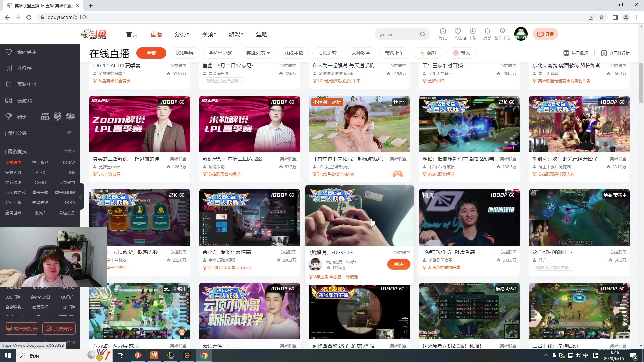Select the 云顶之弈 filter tab
The height and width of the screenshot is (362, 644).
pos(327,53)
